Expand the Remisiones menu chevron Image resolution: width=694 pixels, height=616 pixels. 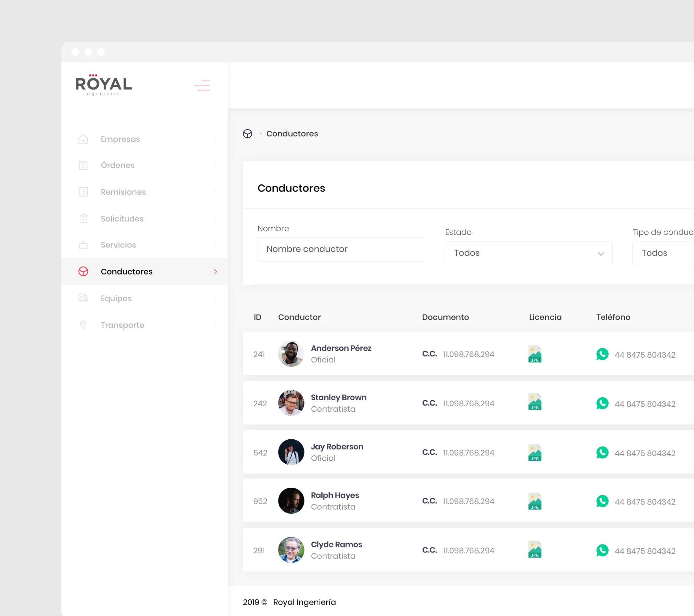click(x=215, y=192)
